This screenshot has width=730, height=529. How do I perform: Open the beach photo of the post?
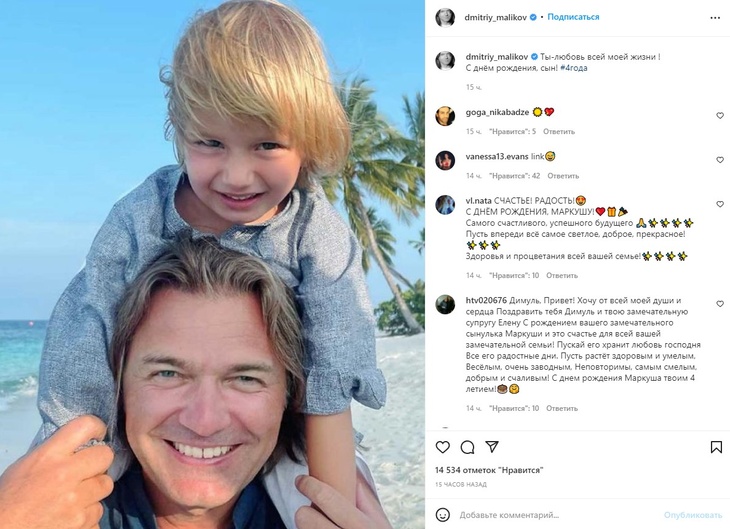pos(212,264)
